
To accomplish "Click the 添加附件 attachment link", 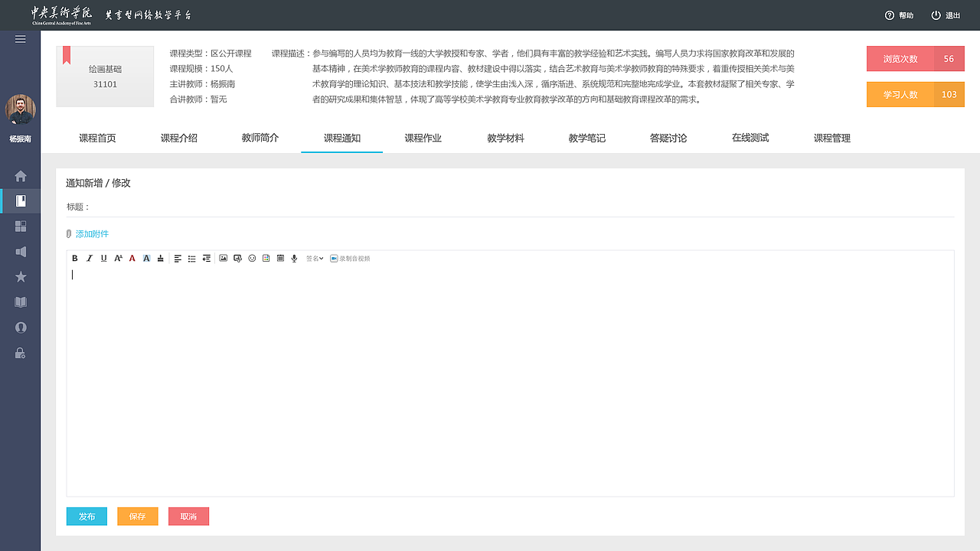I will pos(92,234).
